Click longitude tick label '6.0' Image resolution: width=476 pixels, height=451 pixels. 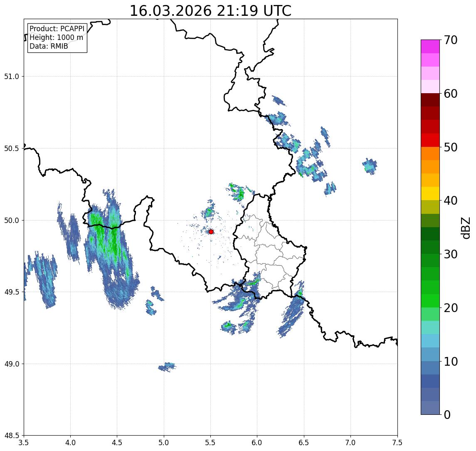(257, 443)
